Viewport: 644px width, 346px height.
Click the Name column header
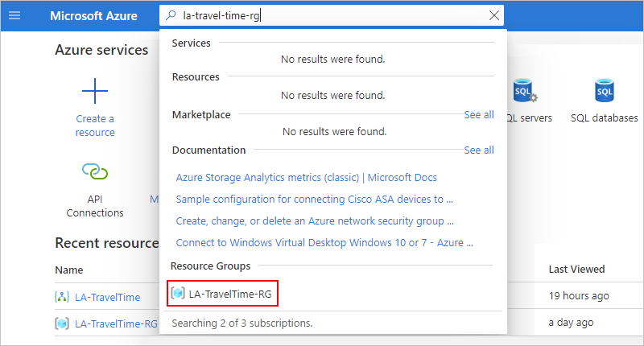tap(69, 270)
